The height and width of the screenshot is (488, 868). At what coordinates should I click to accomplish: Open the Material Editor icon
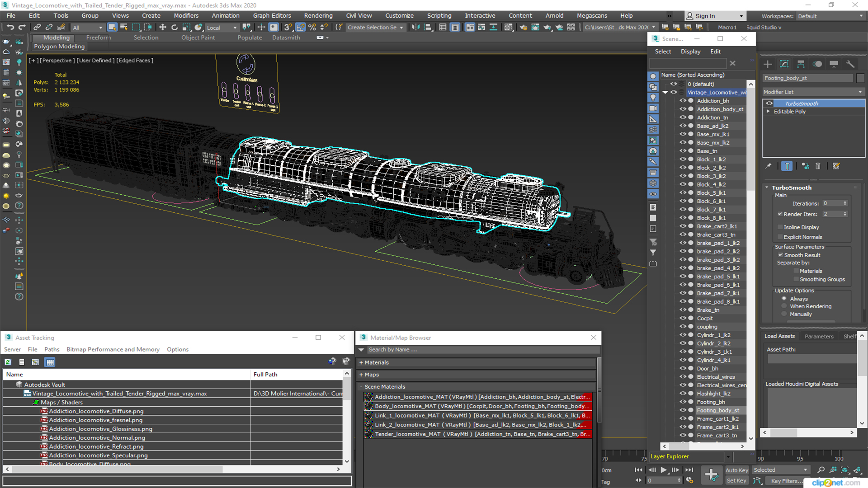click(509, 28)
